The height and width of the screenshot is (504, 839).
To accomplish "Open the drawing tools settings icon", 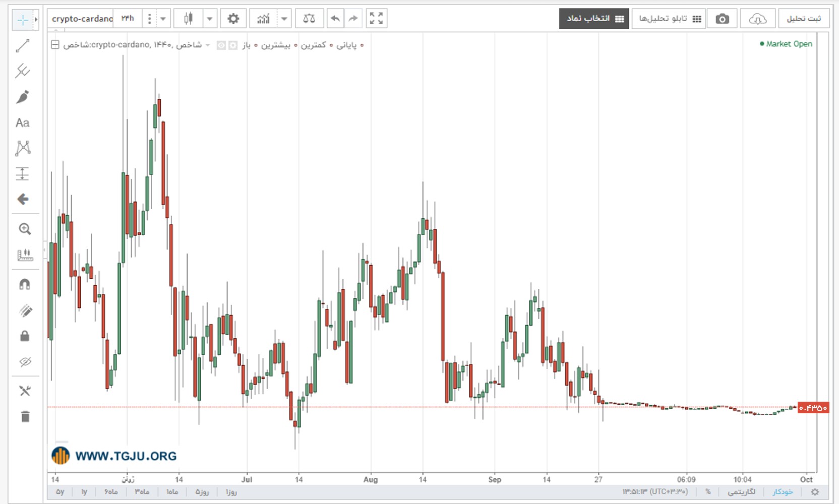I will click(25, 391).
